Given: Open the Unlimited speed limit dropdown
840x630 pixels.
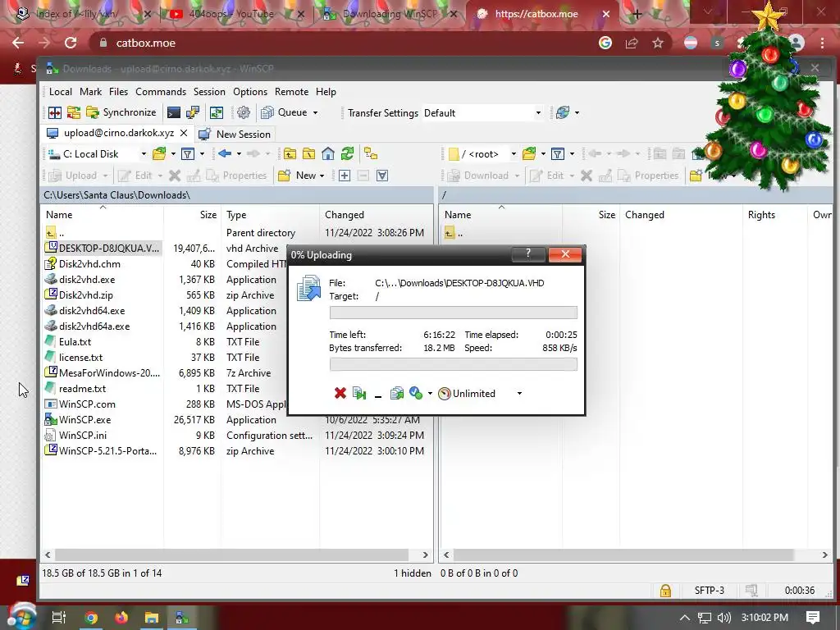Looking at the screenshot, I should [519, 394].
